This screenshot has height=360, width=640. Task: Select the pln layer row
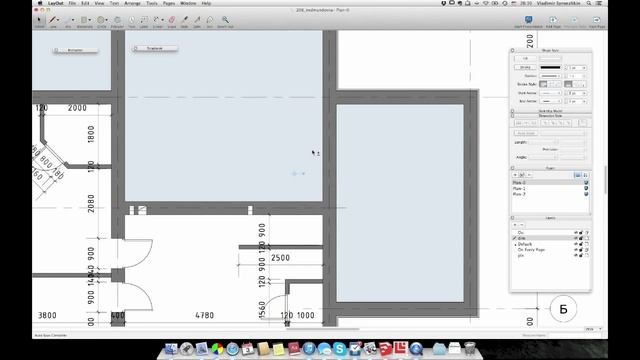coord(550,255)
